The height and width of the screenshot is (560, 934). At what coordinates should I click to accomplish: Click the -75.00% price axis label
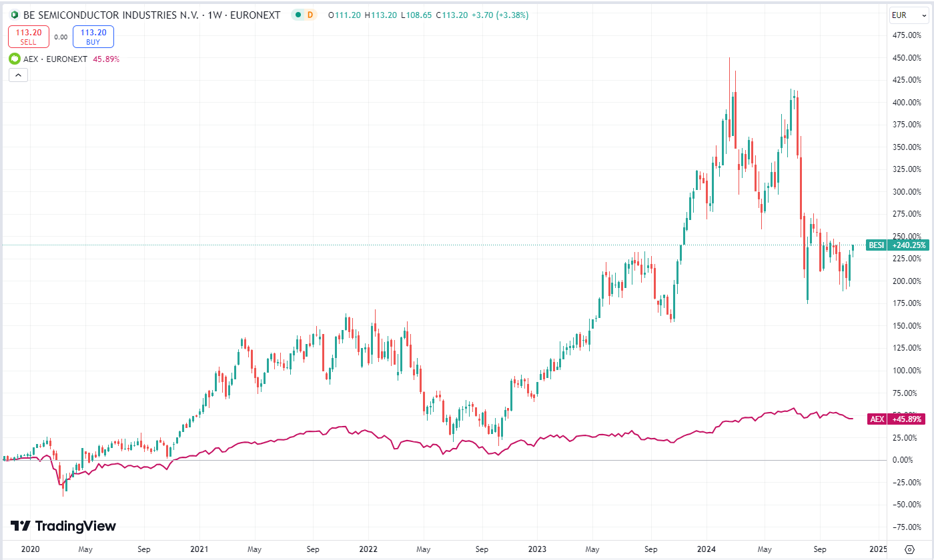[x=906, y=527]
